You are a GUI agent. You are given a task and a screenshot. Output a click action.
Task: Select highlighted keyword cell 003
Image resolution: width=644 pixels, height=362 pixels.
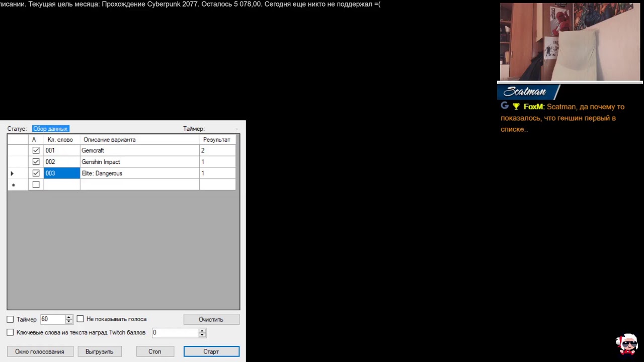[x=62, y=173]
